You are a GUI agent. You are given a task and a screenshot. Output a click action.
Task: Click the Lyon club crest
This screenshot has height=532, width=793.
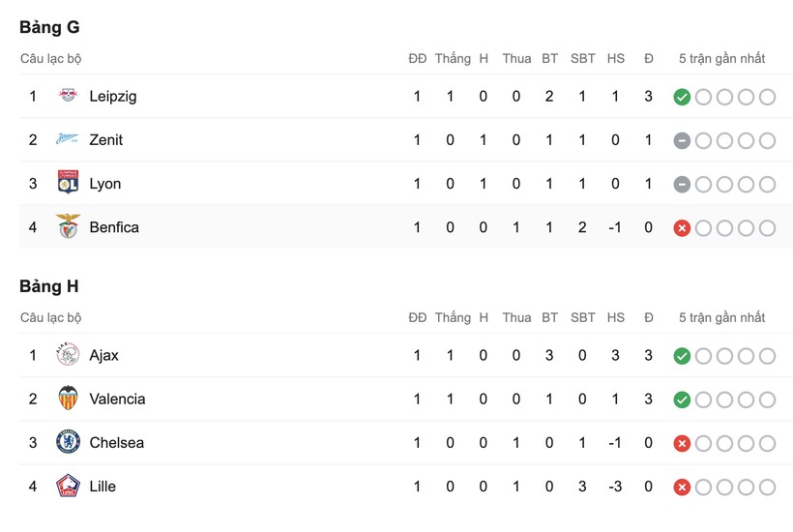pyautogui.click(x=68, y=184)
